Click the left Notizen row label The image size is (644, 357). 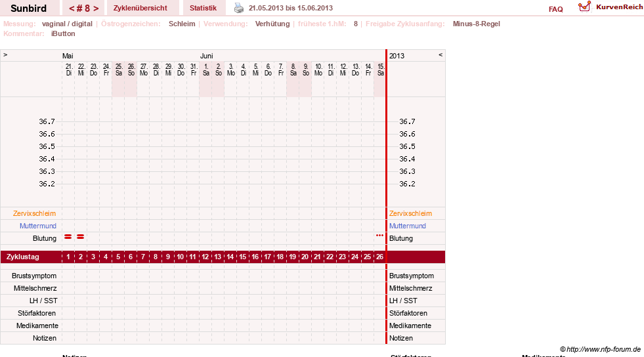click(45, 338)
